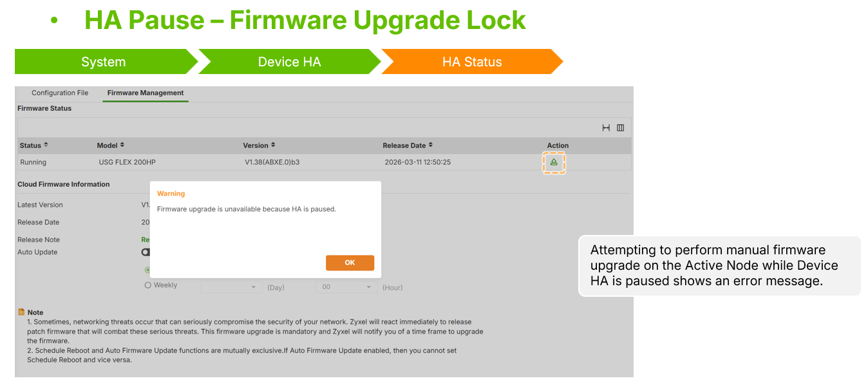The height and width of the screenshot is (385, 868).
Task: Toggle the Auto Update switch
Action: pos(146,252)
